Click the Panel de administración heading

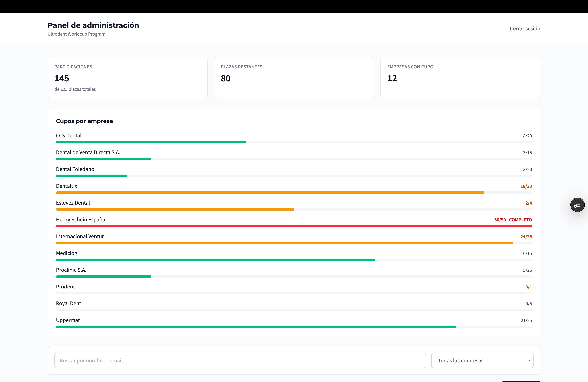93,25
